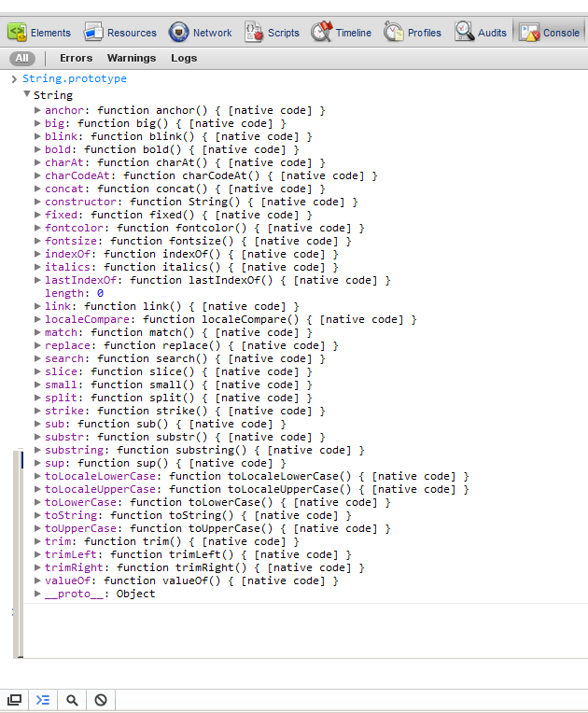Expand the toLocaleUpperCase function entry
The height and width of the screenshot is (713, 588).
[37, 489]
